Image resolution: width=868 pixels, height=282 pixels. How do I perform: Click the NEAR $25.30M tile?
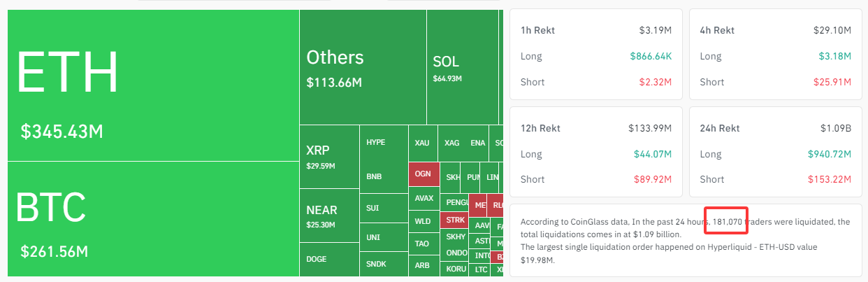pos(329,216)
